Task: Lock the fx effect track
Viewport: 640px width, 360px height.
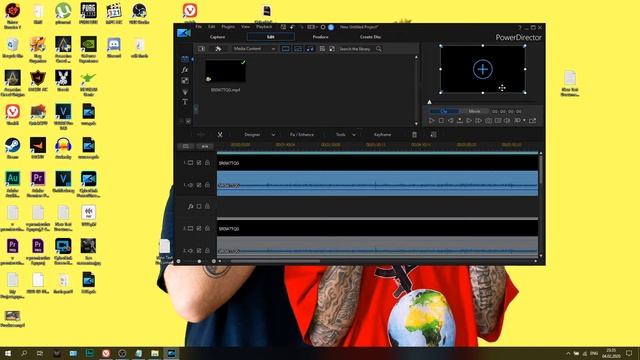Action: (x=207, y=206)
